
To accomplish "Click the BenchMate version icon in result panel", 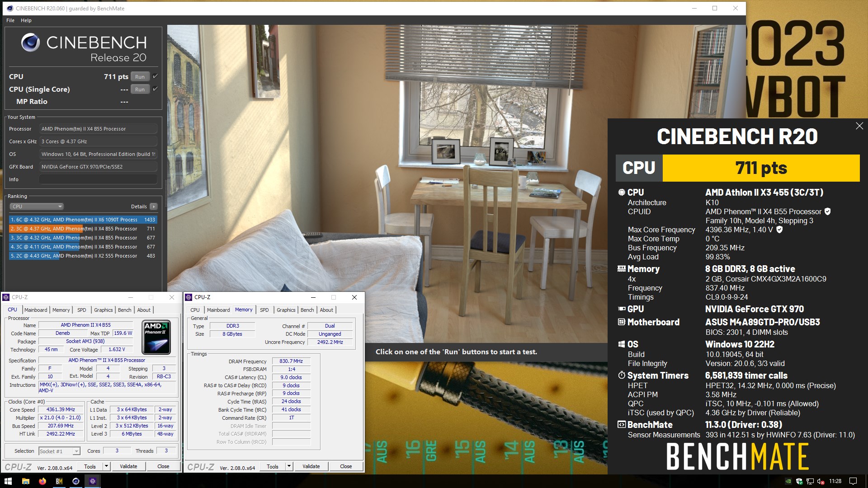I will pyautogui.click(x=622, y=425).
